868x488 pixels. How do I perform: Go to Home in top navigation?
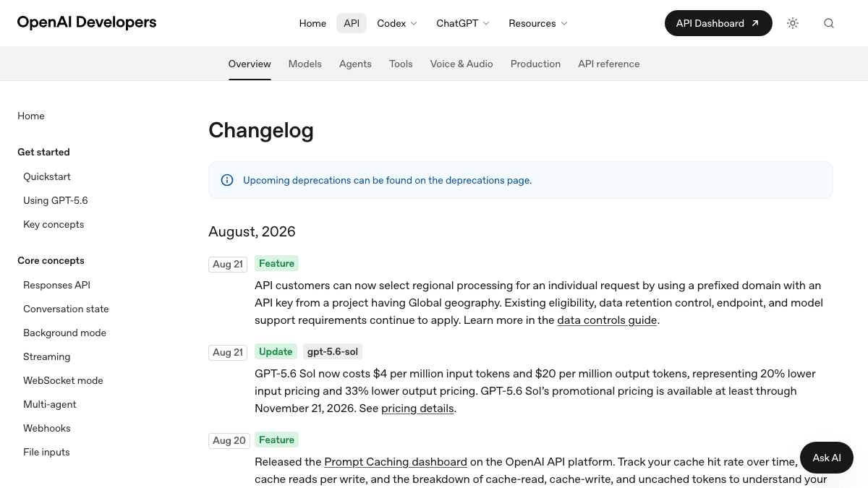click(x=312, y=23)
